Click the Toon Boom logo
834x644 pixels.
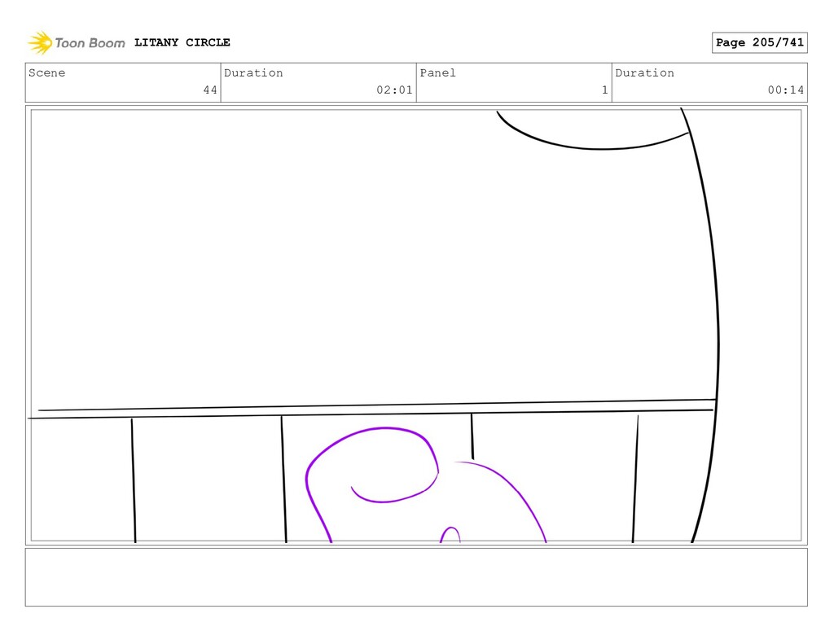point(76,42)
